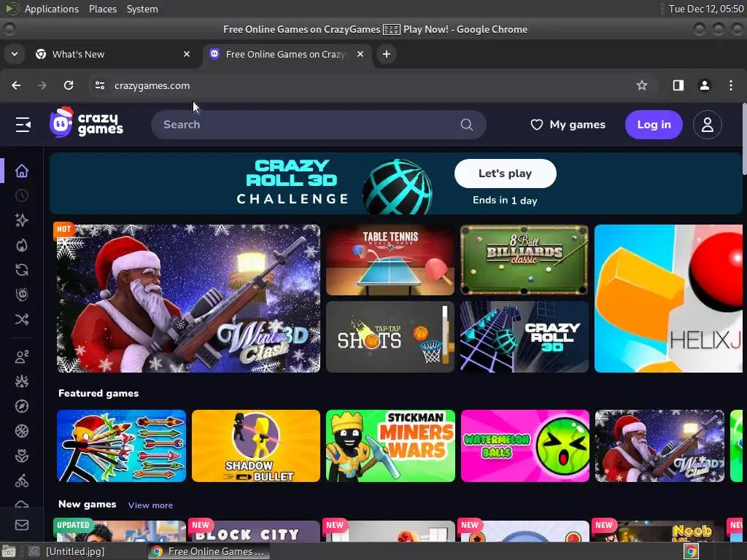Click the show desktop icon in taskbar
747x560 pixels.
pos(9,551)
